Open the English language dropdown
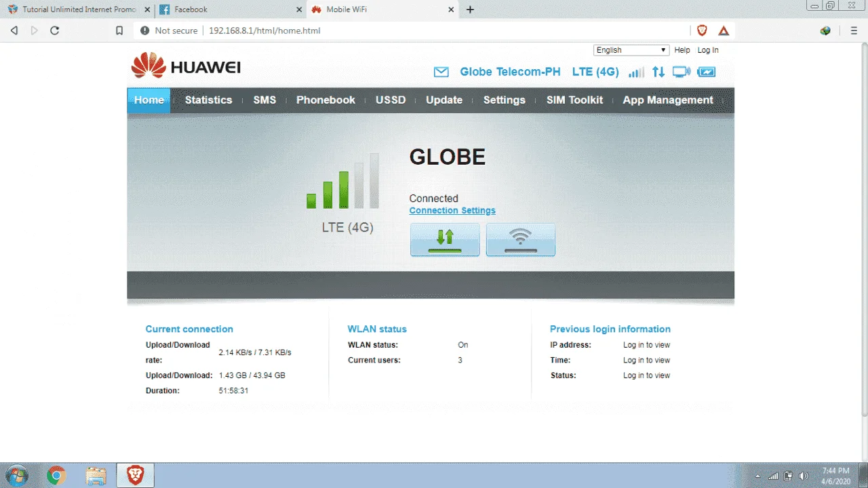The image size is (868, 488). coord(631,50)
